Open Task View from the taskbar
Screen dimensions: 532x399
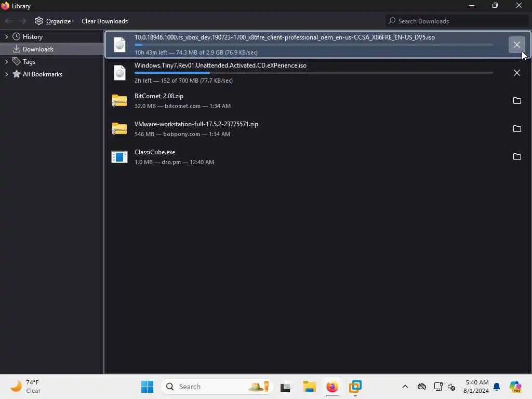[285, 387]
